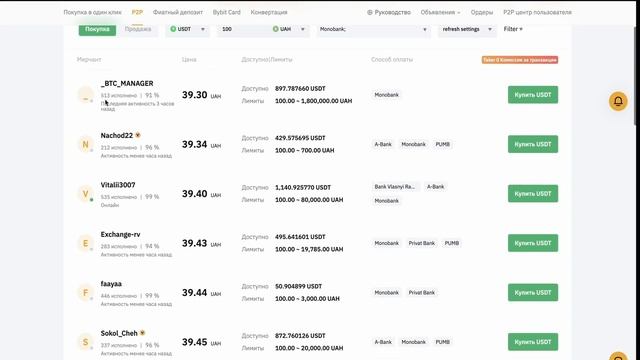Click the 39.30 UAH price

(x=201, y=95)
